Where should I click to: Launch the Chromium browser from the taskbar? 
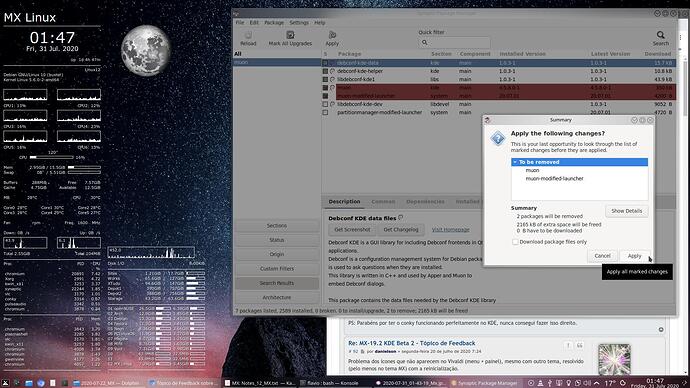click(41, 383)
